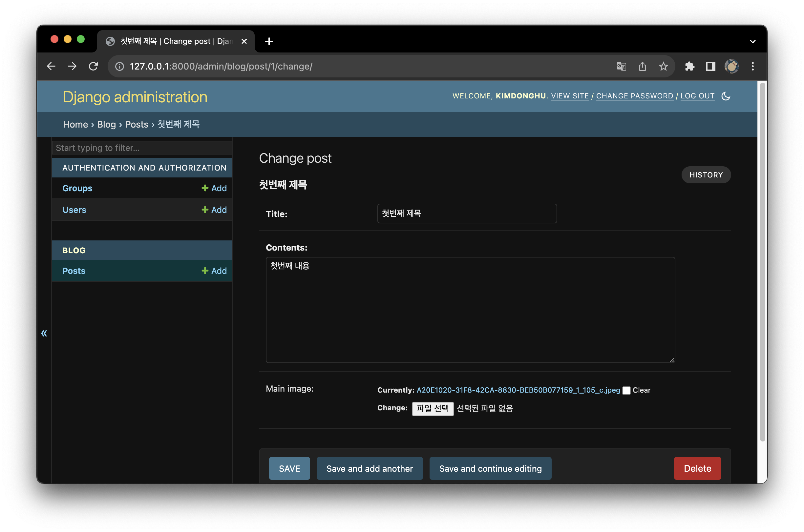This screenshot has height=532, width=804.
Task: Collapse the sidebar with the double chevron
Action: (44, 333)
